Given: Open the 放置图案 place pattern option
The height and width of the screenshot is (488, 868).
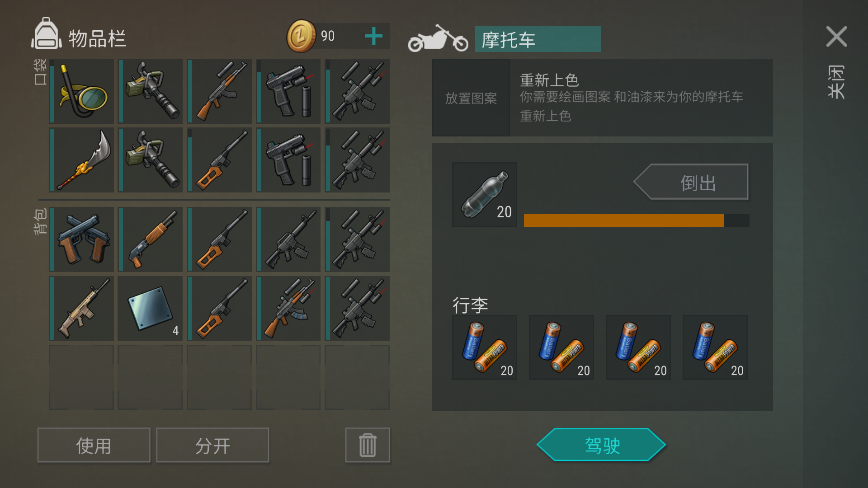Looking at the screenshot, I should [471, 98].
